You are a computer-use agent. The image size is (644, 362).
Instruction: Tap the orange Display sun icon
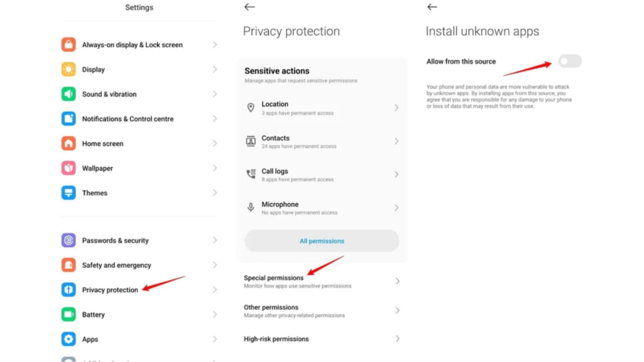[68, 69]
